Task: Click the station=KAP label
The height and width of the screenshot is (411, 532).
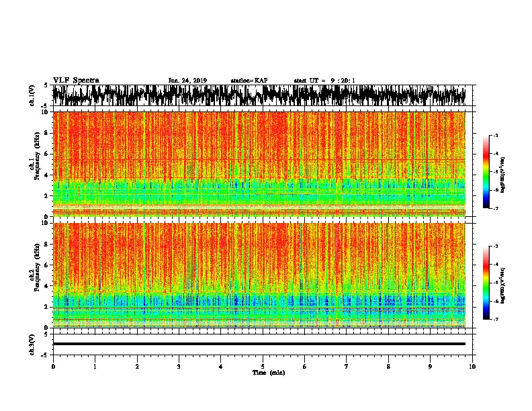Action: click(x=249, y=81)
